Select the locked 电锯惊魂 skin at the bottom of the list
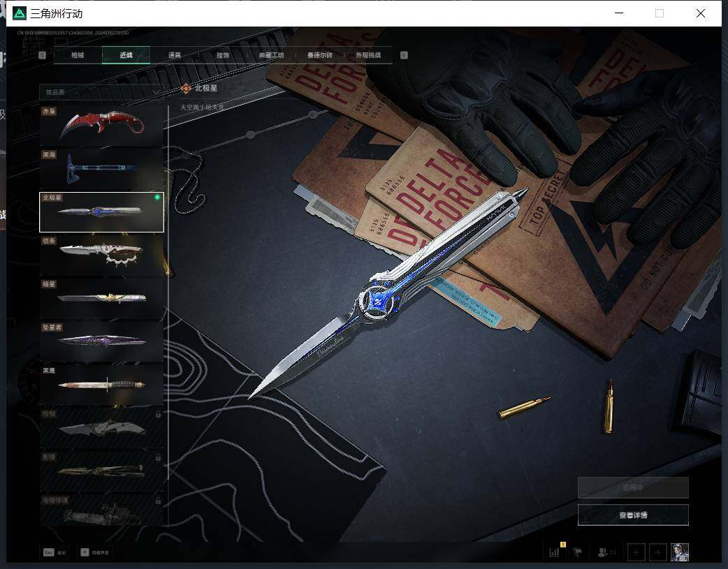Screen dimensions: 728x569 102,510
